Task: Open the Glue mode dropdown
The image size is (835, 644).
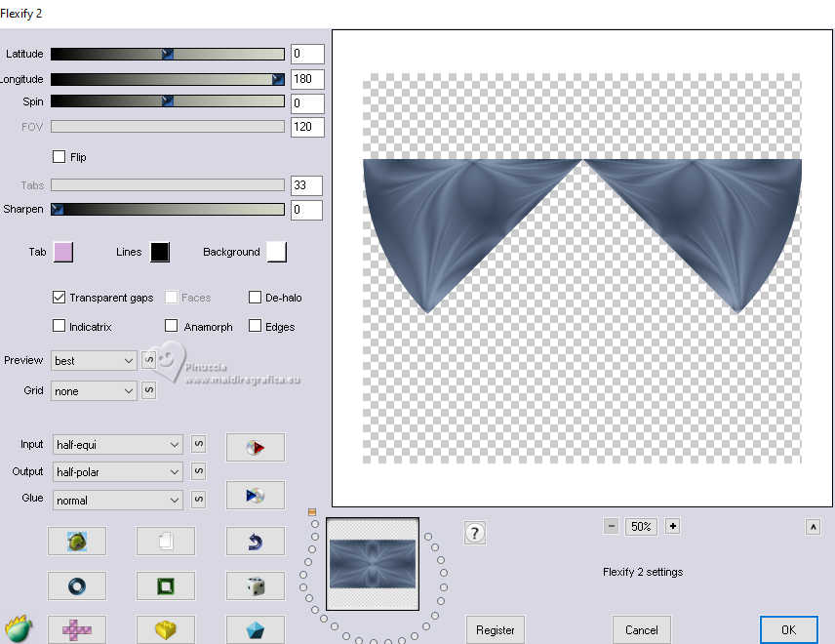Action: [x=118, y=501]
